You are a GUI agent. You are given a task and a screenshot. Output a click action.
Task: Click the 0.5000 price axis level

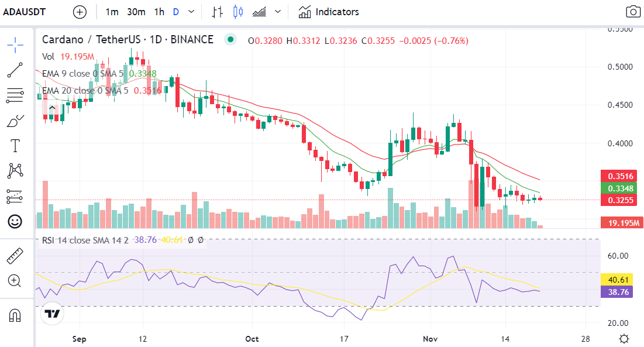coord(620,67)
